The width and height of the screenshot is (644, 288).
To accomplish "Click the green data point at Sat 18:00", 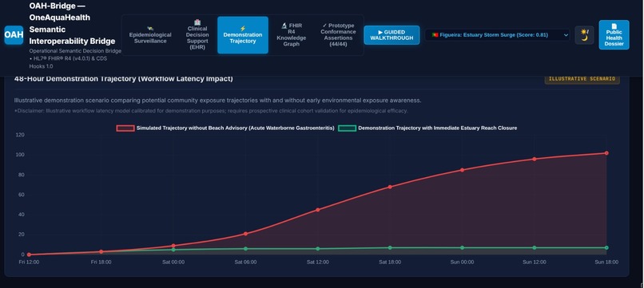I will coord(390,248).
